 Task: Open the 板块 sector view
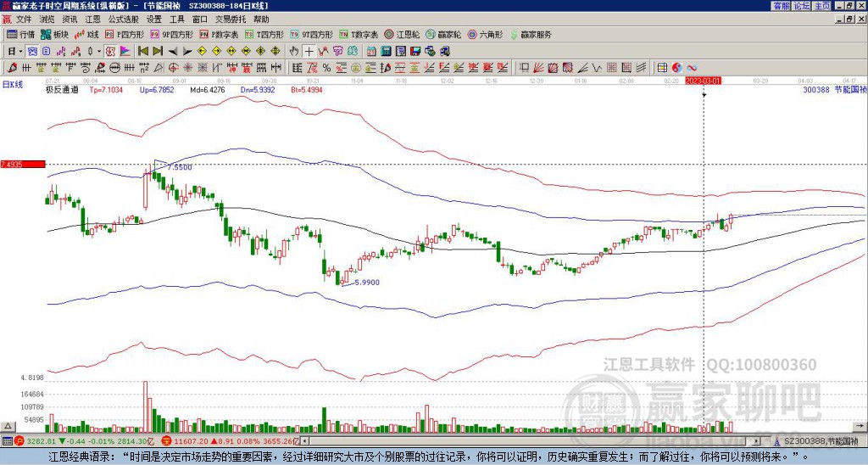[x=54, y=34]
